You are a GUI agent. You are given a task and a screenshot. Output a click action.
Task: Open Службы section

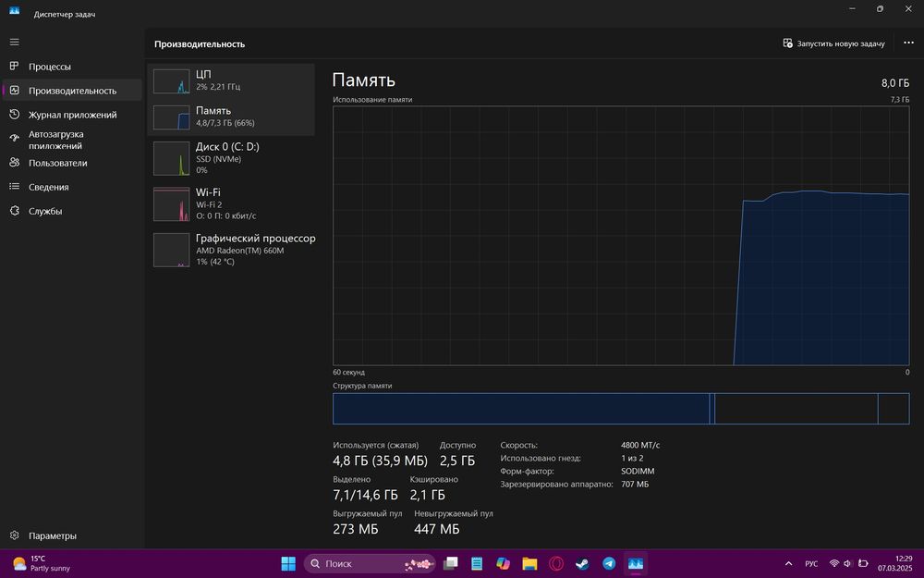(72, 211)
